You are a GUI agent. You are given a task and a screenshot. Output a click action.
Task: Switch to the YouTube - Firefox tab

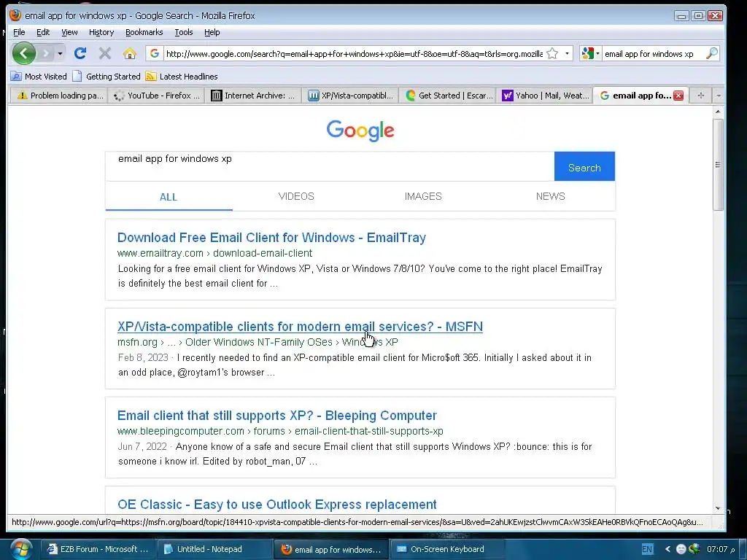click(x=157, y=96)
